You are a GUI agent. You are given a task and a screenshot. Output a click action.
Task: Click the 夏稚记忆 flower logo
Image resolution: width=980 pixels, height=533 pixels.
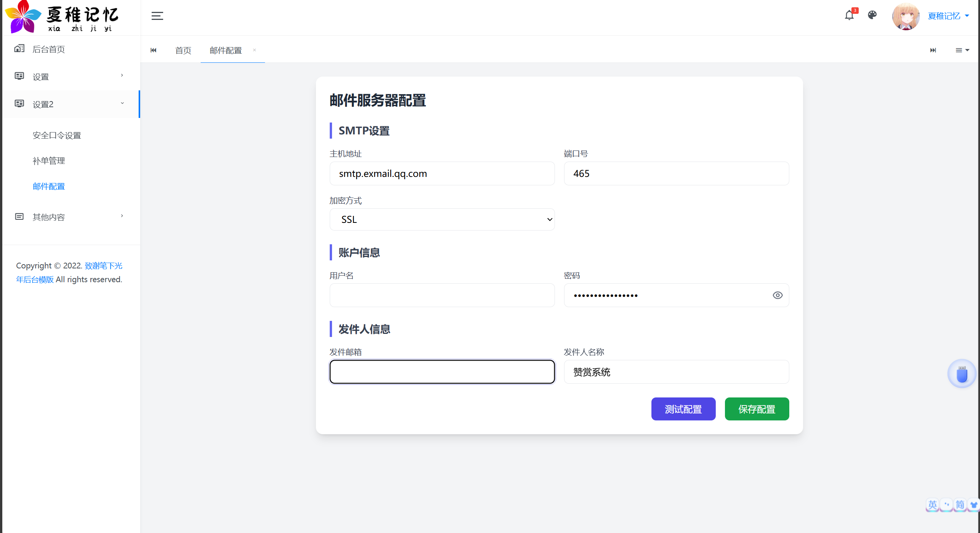(x=23, y=17)
